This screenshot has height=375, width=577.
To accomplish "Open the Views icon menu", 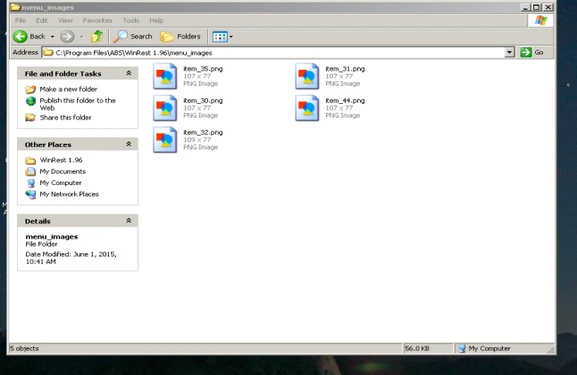I will pyautogui.click(x=222, y=36).
